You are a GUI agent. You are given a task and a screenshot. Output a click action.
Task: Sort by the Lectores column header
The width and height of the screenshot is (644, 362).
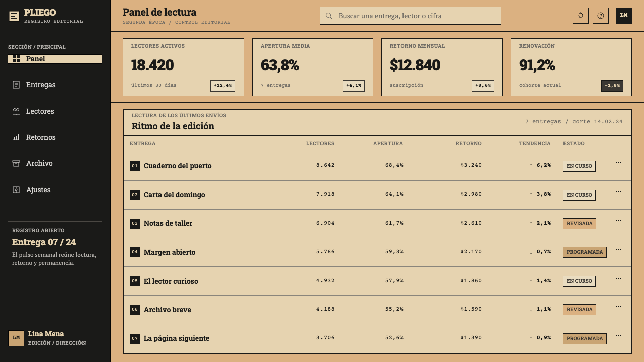click(x=320, y=144)
